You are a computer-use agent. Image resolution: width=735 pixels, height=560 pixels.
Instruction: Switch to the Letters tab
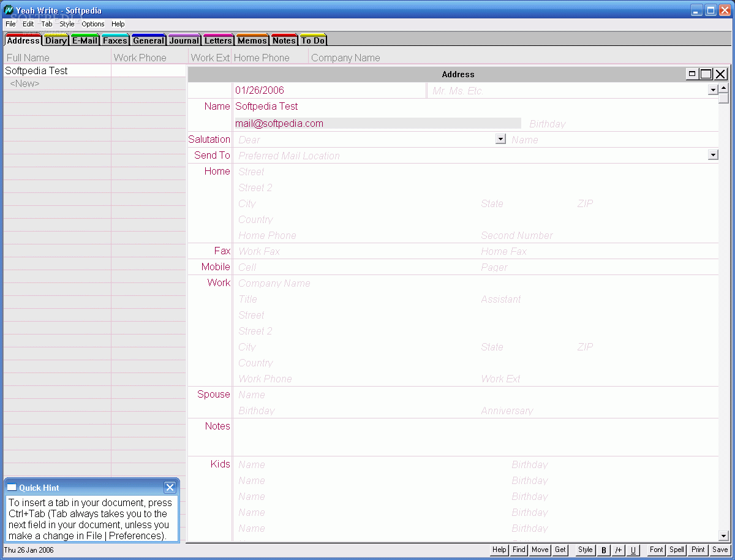(218, 40)
